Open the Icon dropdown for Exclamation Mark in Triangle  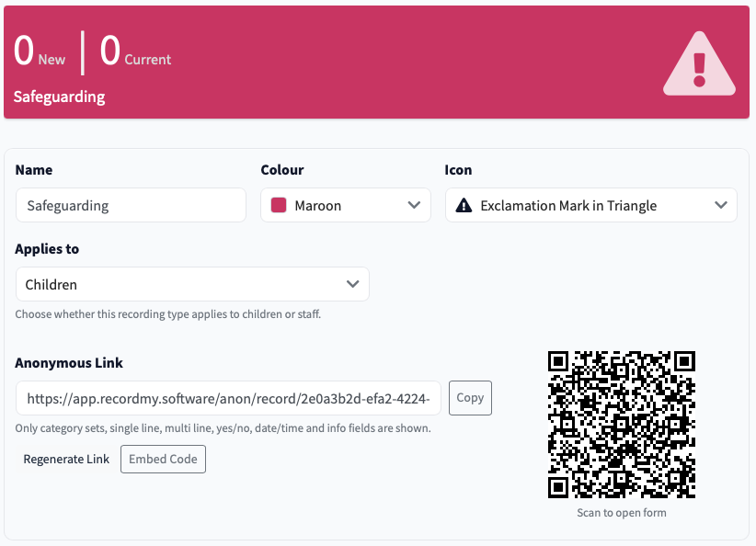pos(590,205)
